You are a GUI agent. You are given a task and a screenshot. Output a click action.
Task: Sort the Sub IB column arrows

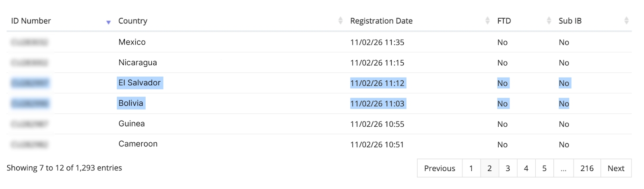point(626,21)
